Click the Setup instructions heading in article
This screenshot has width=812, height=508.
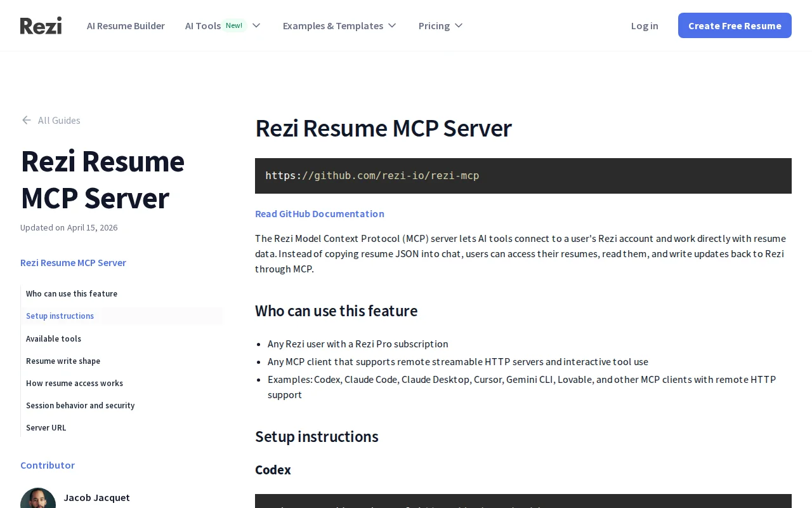pos(317,436)
